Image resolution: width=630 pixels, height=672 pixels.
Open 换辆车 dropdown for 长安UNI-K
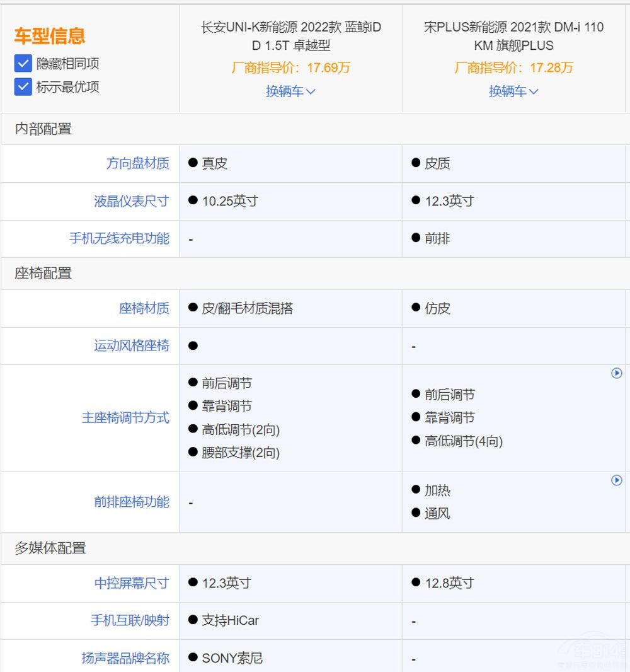[x=290, y=91]
